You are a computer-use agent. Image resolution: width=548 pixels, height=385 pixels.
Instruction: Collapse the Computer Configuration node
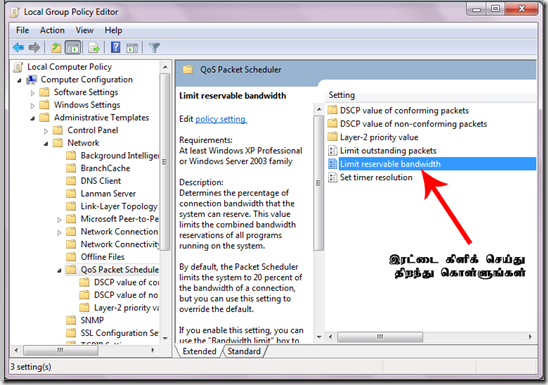click(x=19, y=80)
